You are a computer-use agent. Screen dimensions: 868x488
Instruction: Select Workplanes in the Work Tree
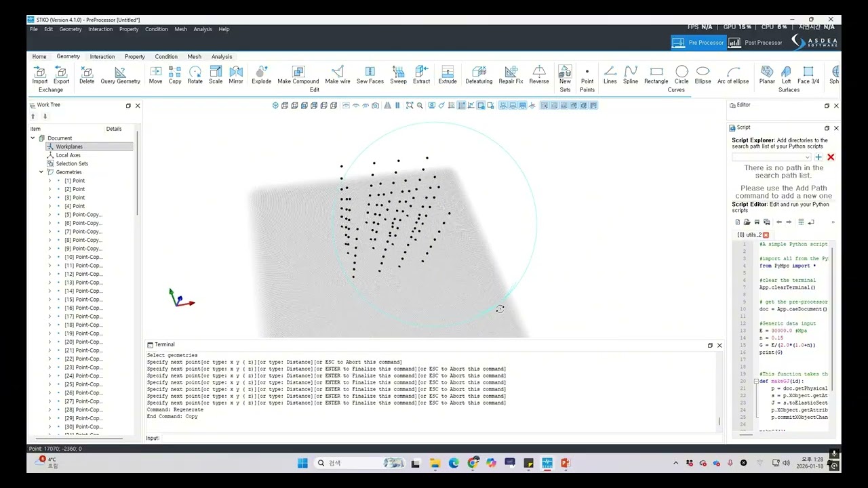click(69, 146)
